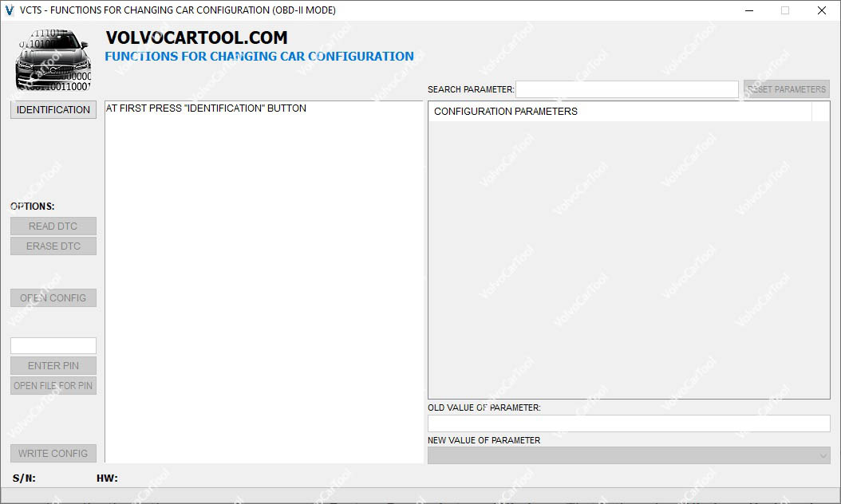The height and width of the screenshot is (504, 841).
Task: Minimize the VCTS window
Action: coord(749,10)
